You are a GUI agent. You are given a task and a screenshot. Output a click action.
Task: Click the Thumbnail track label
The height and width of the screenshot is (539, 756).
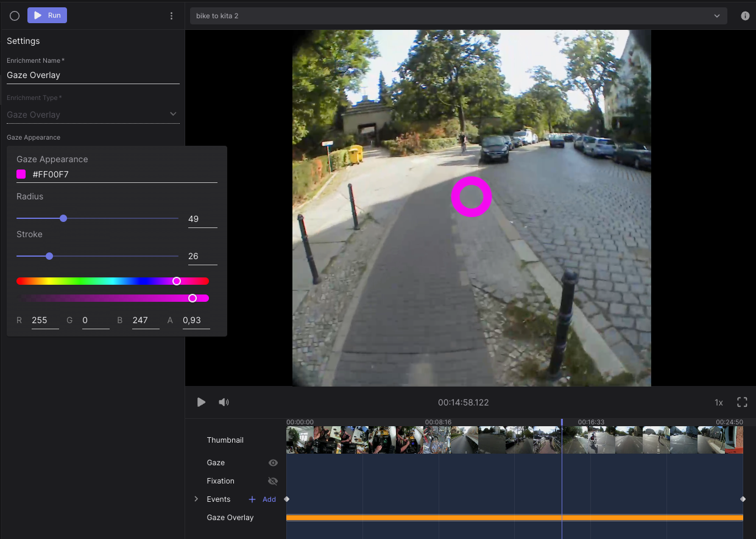tap(225, 440)
